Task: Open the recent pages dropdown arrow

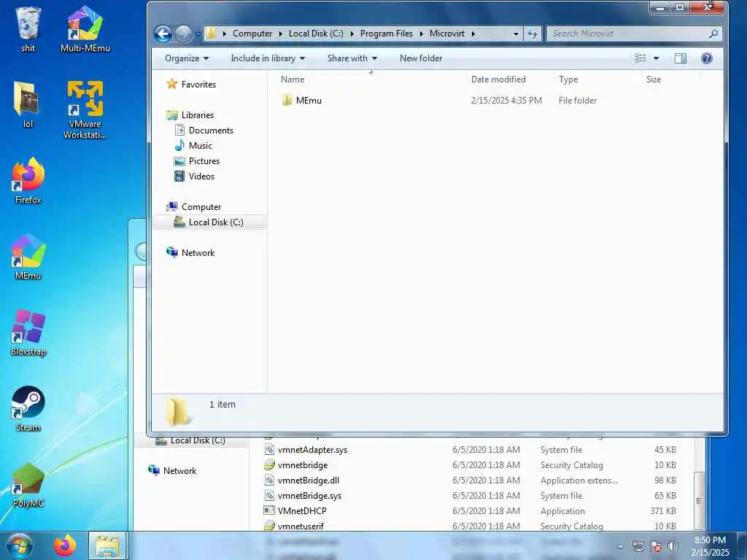Action: tap(197, 34)
